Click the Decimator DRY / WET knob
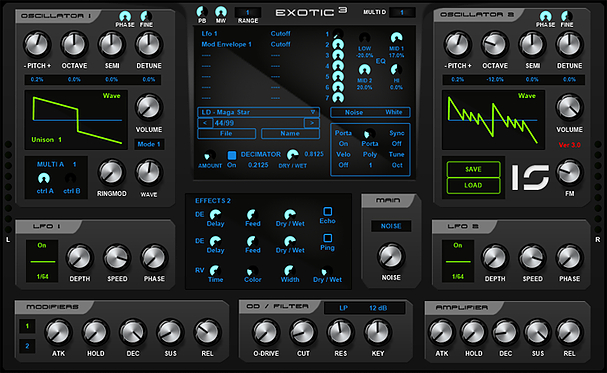 click(x=293, y=155)
